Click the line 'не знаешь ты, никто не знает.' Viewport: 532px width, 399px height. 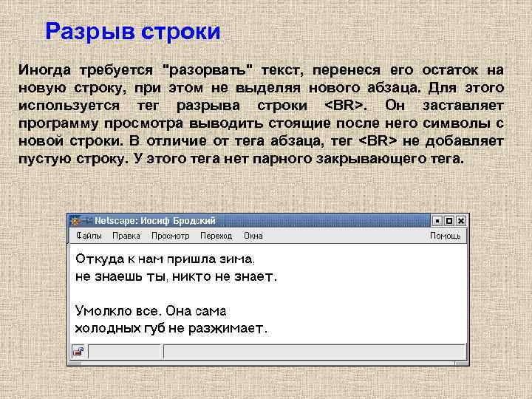click(176, 277)
